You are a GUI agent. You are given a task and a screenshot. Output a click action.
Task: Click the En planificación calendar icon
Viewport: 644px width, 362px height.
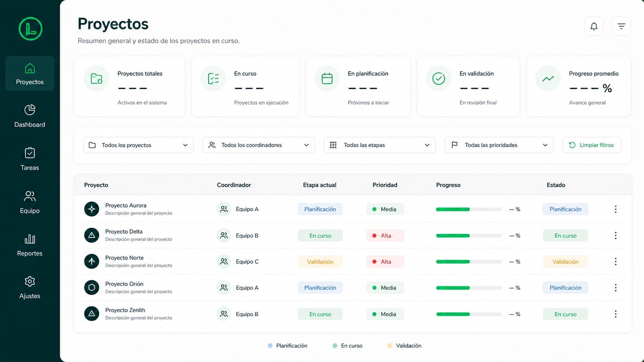[327, 78]
